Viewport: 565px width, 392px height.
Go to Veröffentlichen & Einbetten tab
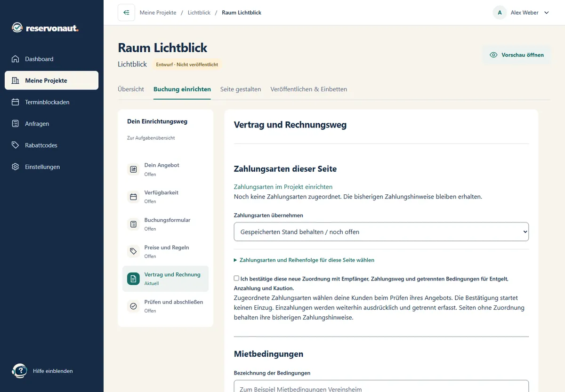click(309, 89)
